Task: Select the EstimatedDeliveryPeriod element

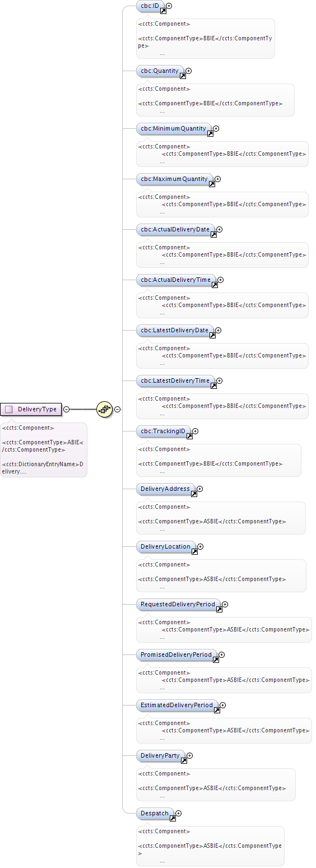Action: click(x=177, y=705)
